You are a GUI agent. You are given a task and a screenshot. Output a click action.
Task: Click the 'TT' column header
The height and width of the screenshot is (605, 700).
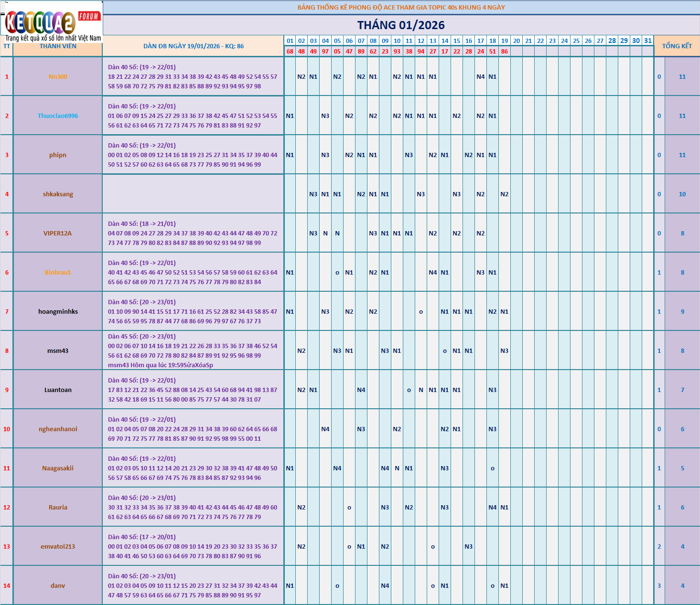coord(7,46)
